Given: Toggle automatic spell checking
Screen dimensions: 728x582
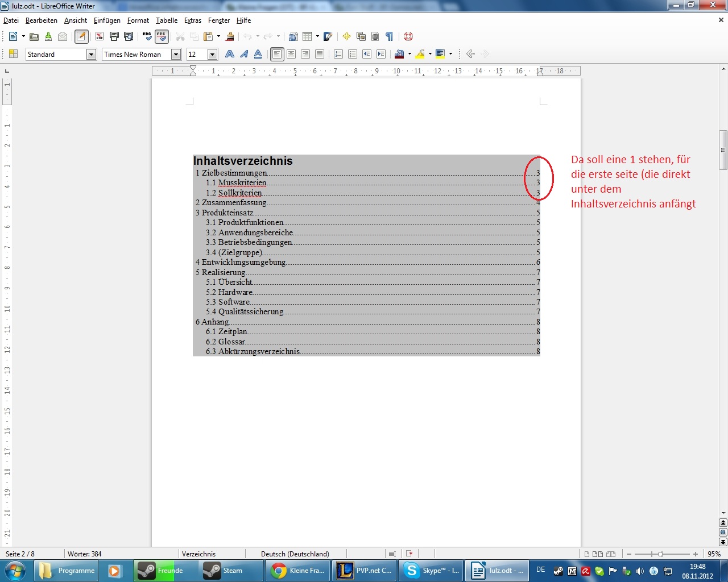Looking at the screenshot, I should click(162, 36).
